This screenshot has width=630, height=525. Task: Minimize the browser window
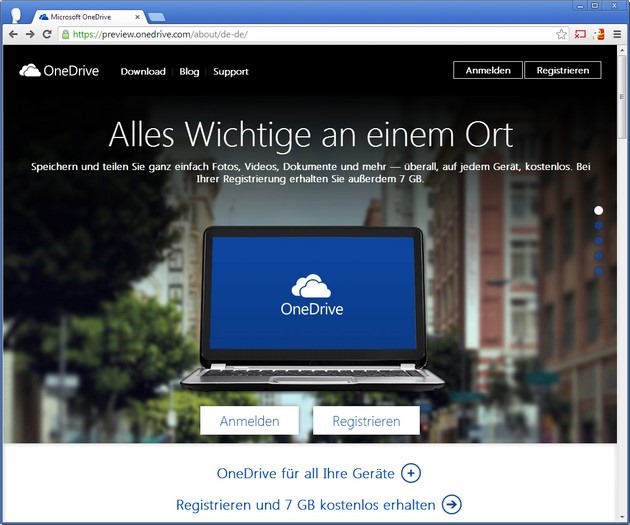581,6
